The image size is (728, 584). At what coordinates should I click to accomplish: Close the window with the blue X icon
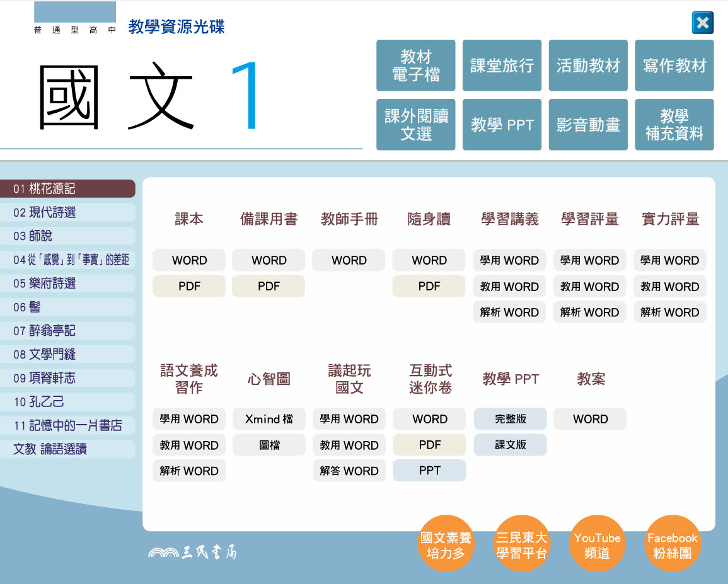coord(702,23)
